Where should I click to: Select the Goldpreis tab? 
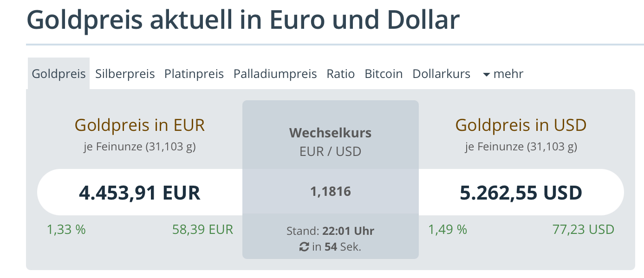pyautogui.click(x=59, y=74)
